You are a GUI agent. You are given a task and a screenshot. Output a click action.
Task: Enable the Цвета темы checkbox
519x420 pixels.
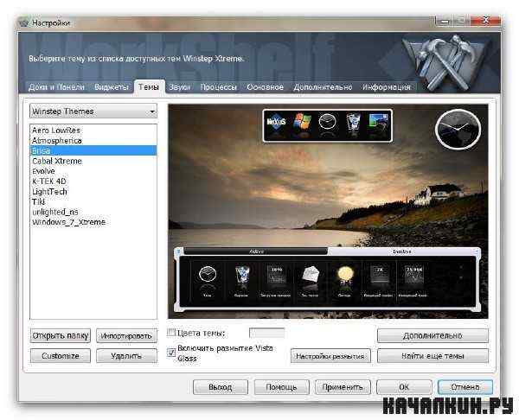(171, 333)
